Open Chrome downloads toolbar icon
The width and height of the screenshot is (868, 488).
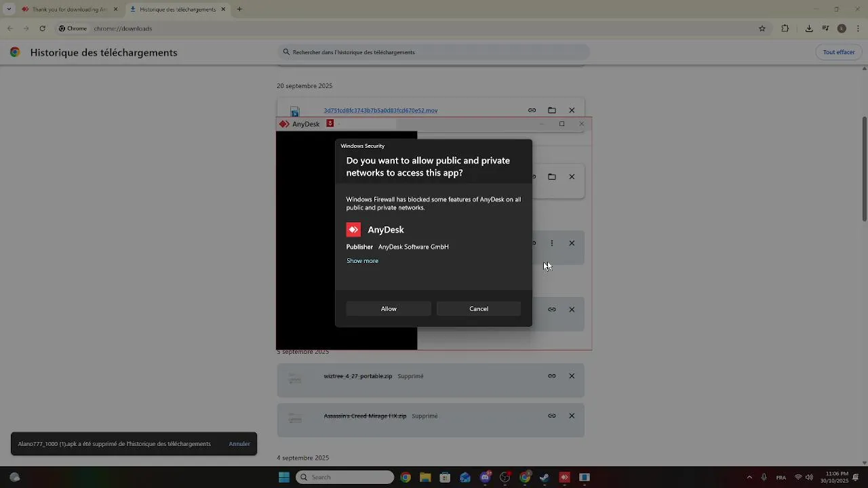(x=809, y=28)
